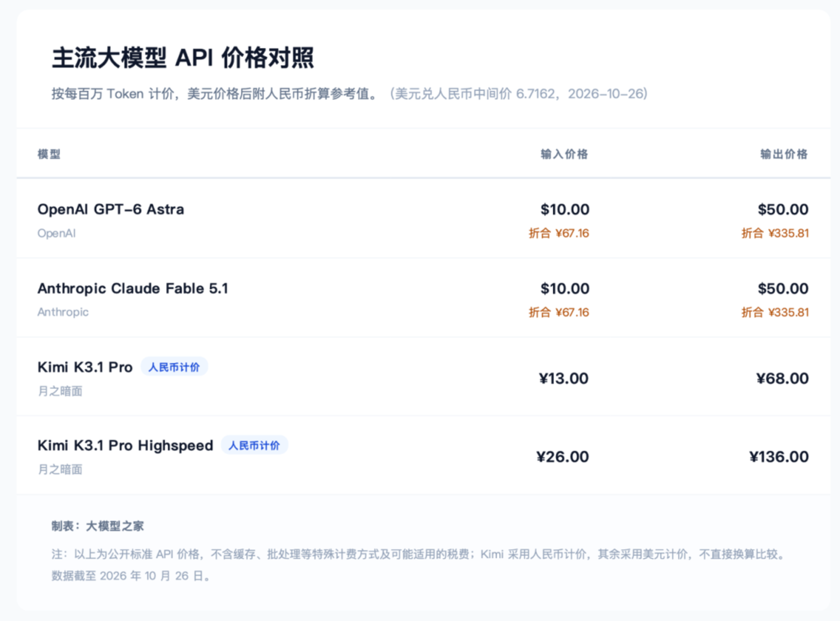
Task: Click "月之暗面" under the standard Kimi K3.1 Pro
Action: (60, 391)
